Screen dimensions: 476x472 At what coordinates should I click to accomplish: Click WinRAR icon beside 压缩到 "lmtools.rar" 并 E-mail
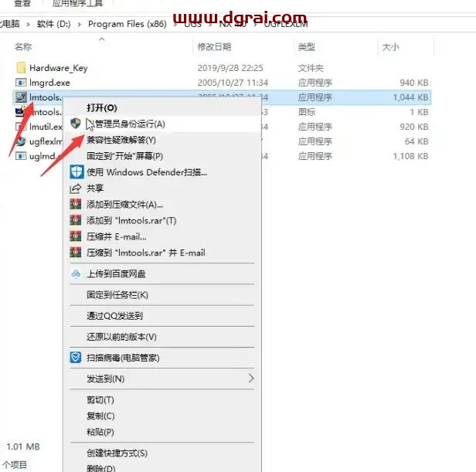[76, 253]
